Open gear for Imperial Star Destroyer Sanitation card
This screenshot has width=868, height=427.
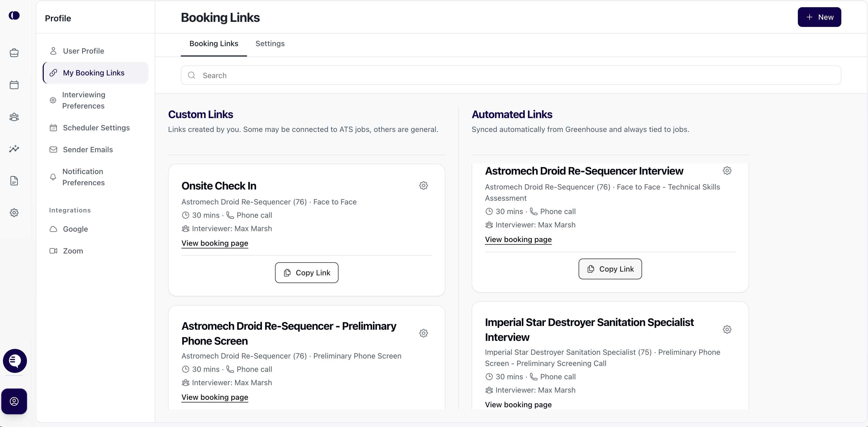point(727,329)
